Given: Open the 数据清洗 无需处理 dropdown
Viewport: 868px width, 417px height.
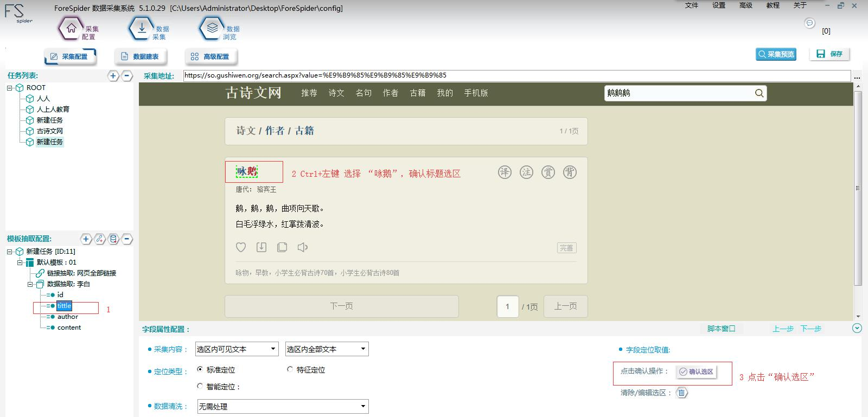Looking at the screenshot, I should tap(283, 406).
